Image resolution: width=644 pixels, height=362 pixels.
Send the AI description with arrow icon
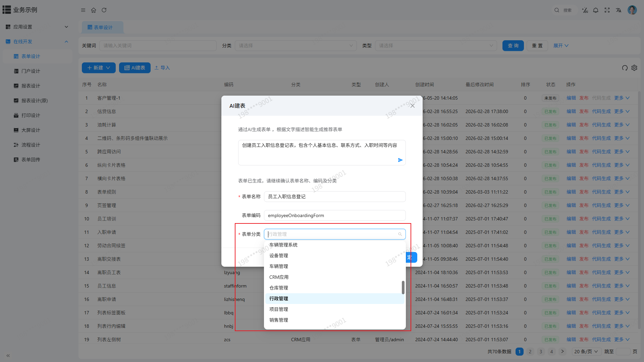400,160
